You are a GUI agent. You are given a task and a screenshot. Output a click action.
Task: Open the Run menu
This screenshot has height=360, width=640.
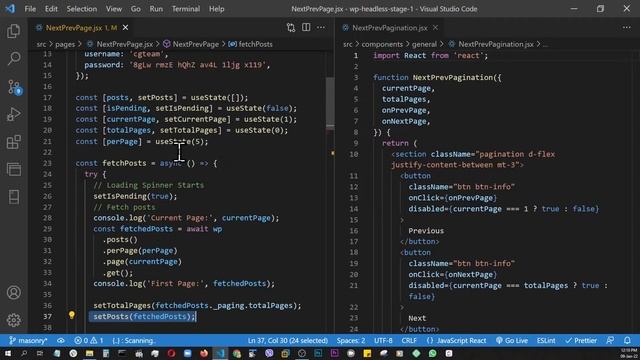tap(156, 9)
